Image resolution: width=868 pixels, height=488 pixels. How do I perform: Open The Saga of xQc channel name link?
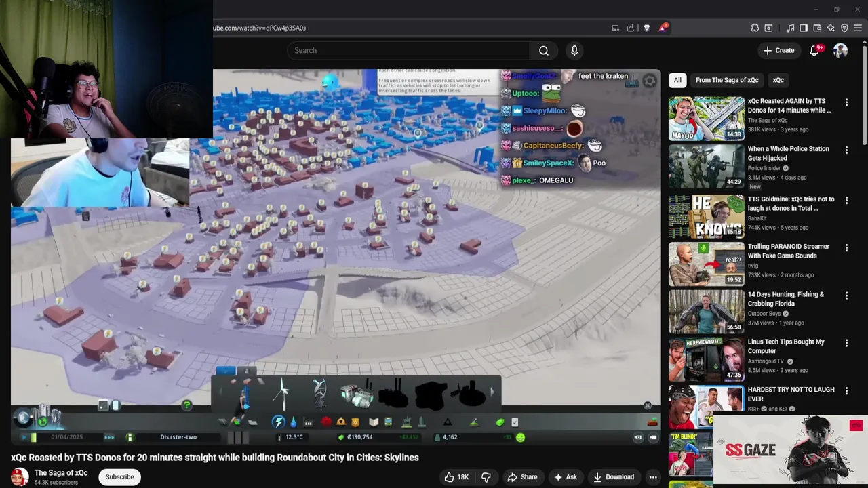coord(61,472)
